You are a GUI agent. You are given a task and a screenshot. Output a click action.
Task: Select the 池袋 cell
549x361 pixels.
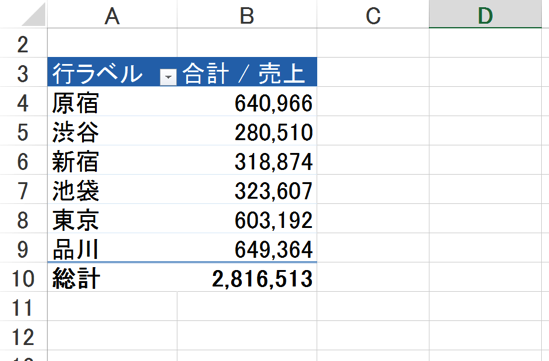pos(112,189)
